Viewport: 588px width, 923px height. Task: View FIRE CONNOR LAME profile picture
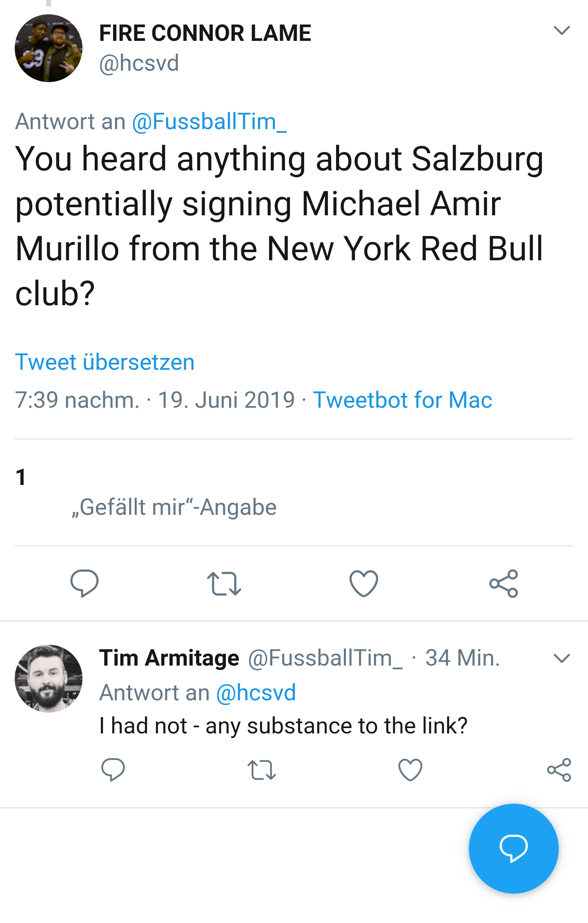click(49, 48)
